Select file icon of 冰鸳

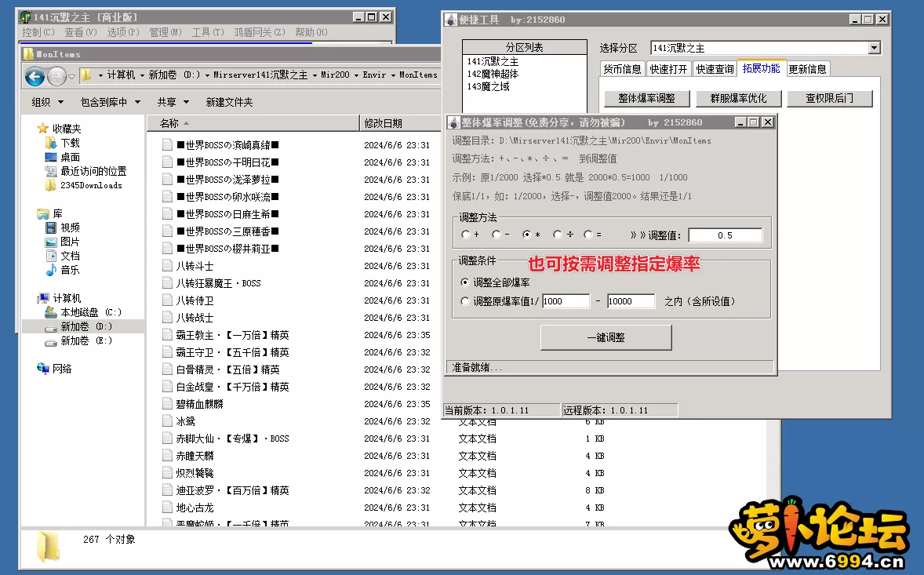[167, 421]
